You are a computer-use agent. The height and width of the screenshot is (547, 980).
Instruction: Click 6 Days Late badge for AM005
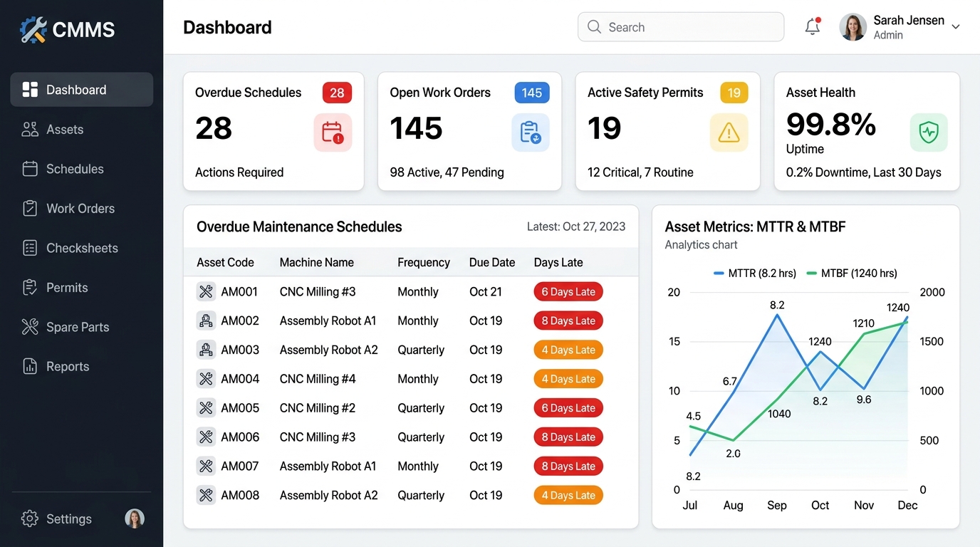[568, 408]
